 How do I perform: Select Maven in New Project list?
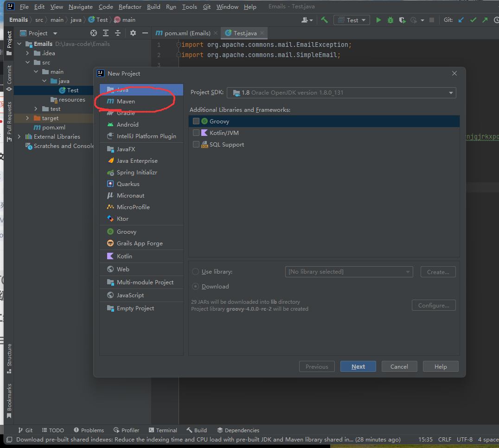[141, 101]
